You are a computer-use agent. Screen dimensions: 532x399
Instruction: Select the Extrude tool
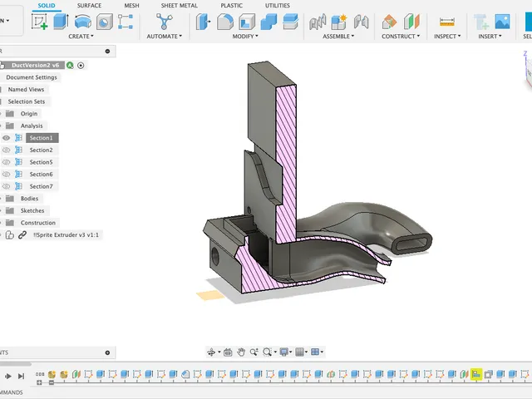pyautogui.click(x=61, y=22)
